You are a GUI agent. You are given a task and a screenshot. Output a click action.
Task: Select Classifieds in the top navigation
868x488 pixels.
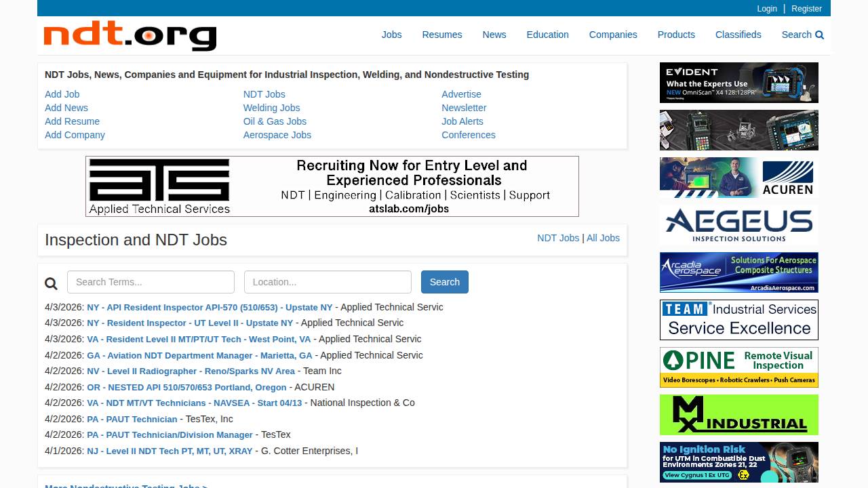tap(738, 35)
